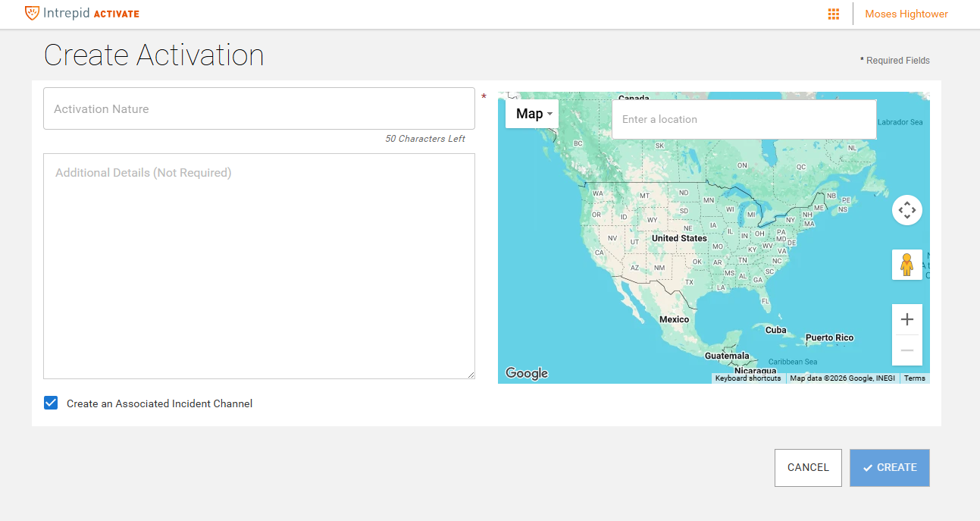This screenshot has height=521, width=980.
Task: Click the Create Activation heading
Action: (x=154, y=55)
